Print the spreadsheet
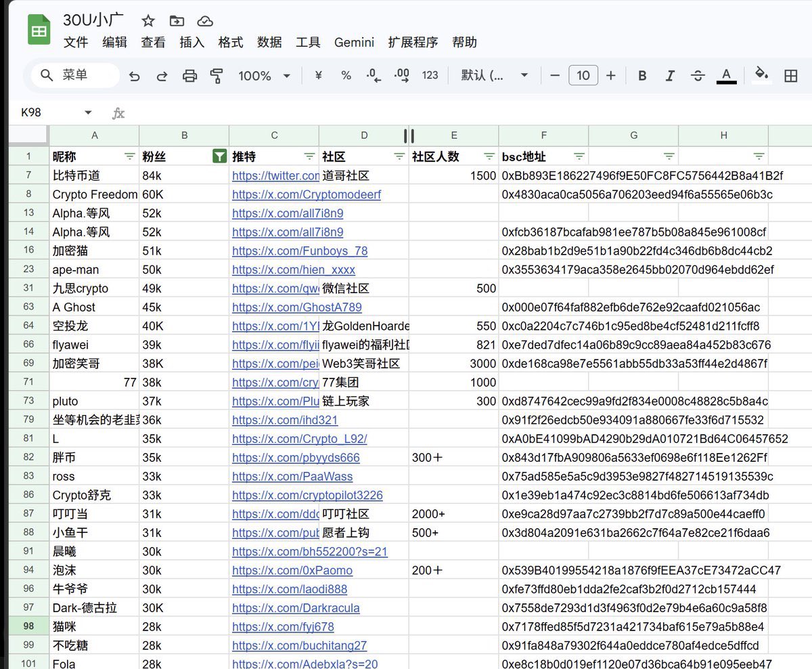The image size is (812, 669). (x=189, y=76)
